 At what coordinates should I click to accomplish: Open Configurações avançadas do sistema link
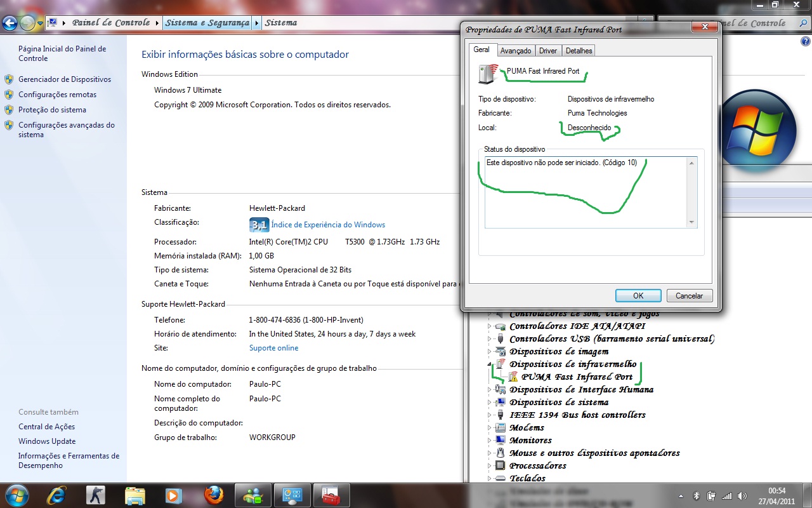(67, 130)
